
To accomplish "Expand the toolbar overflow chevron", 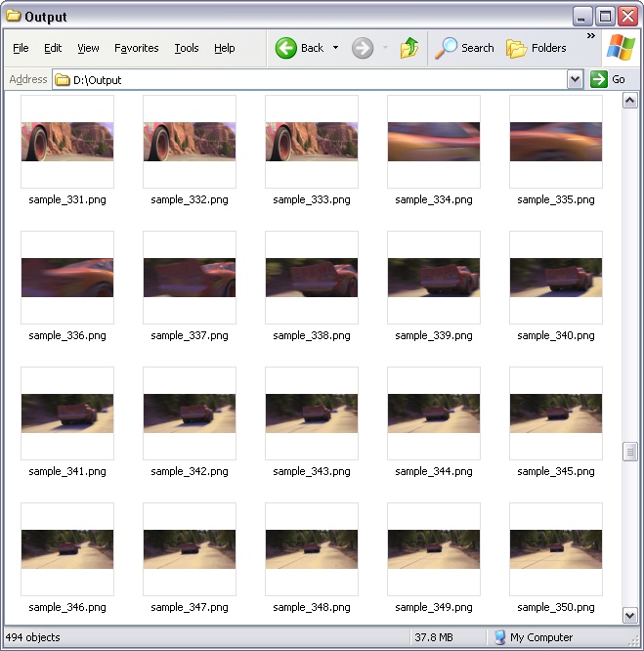I will coord(591,36).
